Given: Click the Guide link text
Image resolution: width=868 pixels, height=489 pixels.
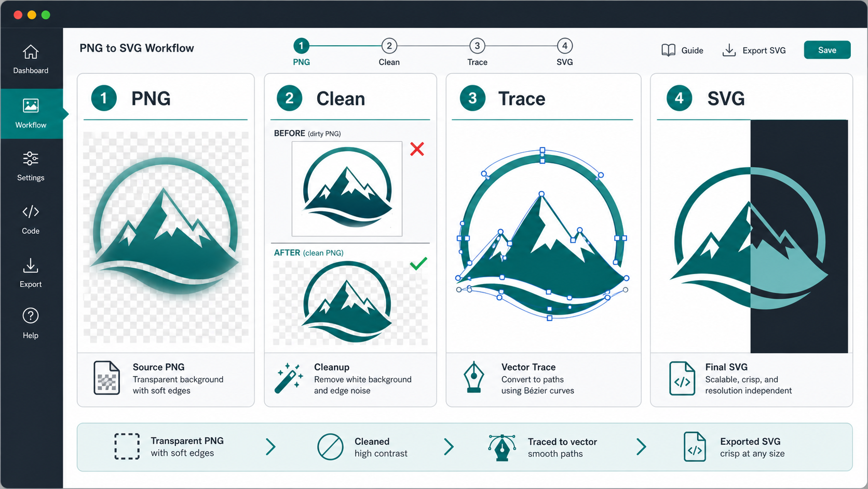Looking at the screenshot, I should point(692,50).
